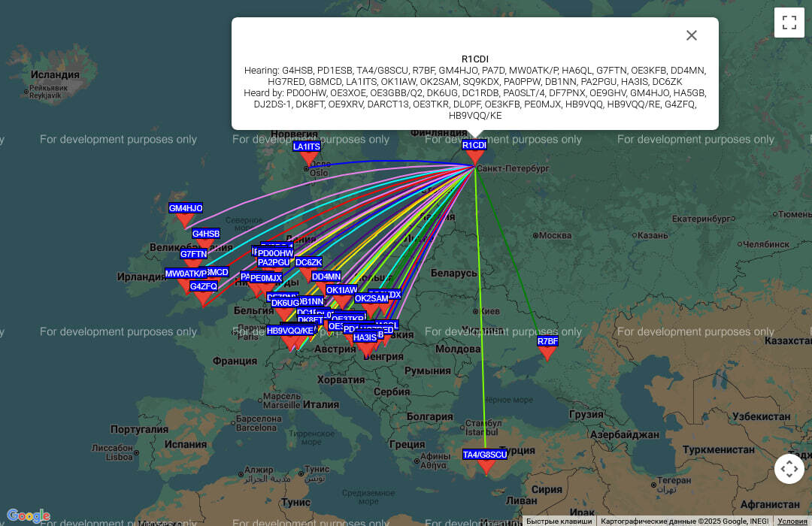
Task: Click the Турция country label
Action: [518, 450]
